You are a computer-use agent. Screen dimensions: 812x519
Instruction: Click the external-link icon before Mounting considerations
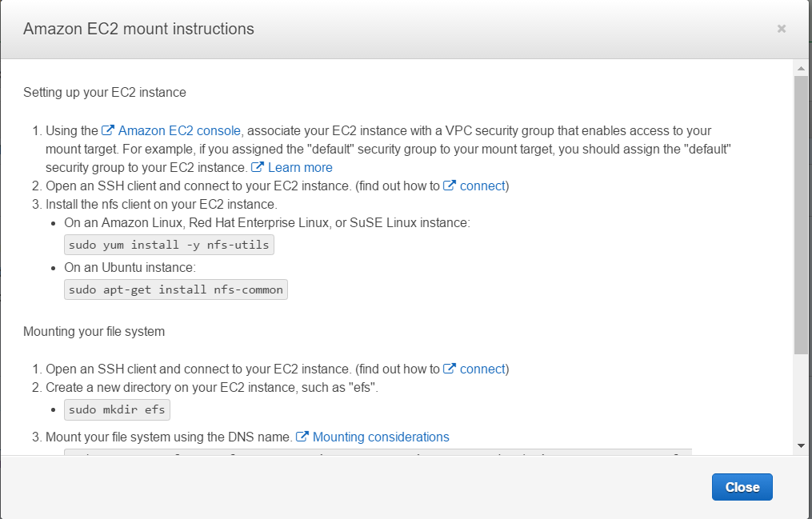[302, 437]
